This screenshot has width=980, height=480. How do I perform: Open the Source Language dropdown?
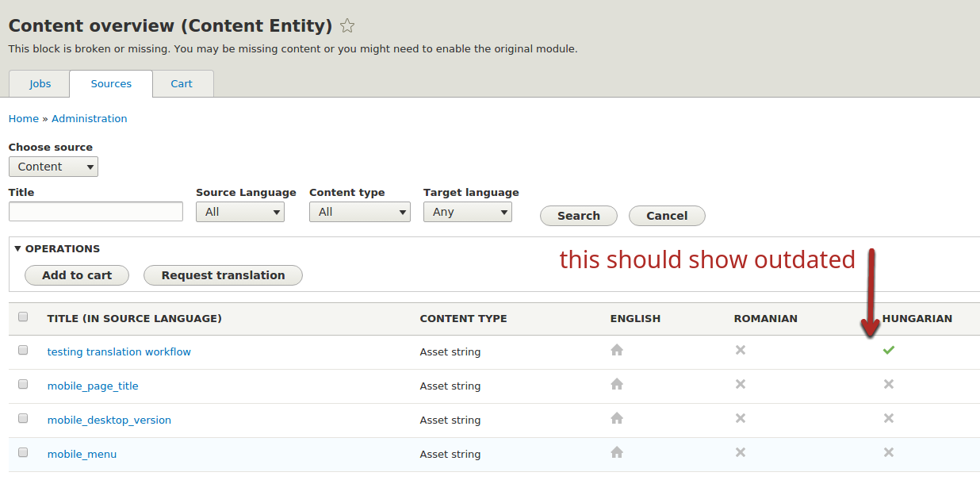(x=239, y=212)
